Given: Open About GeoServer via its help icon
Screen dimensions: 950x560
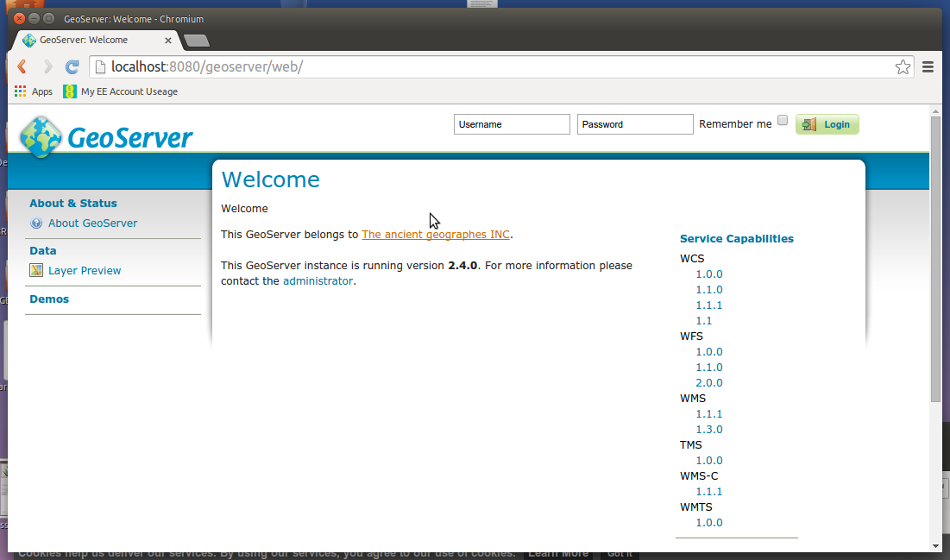Looking at the screenshot, I should (x=36, y=223).
